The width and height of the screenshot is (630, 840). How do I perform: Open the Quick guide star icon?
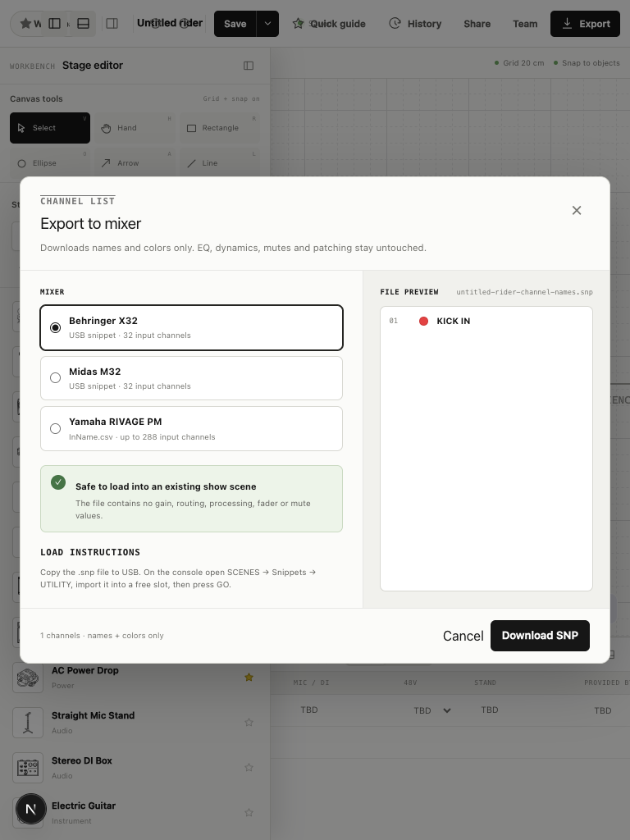[298, 24]
